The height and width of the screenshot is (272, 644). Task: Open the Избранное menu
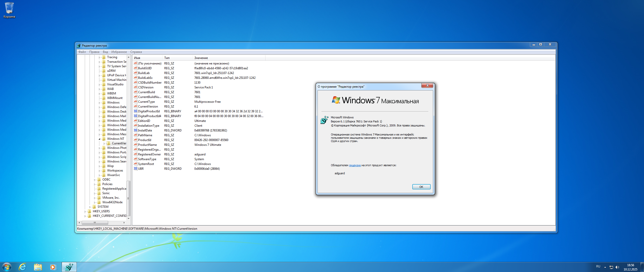pyautogui.click(x=119, y=52)
